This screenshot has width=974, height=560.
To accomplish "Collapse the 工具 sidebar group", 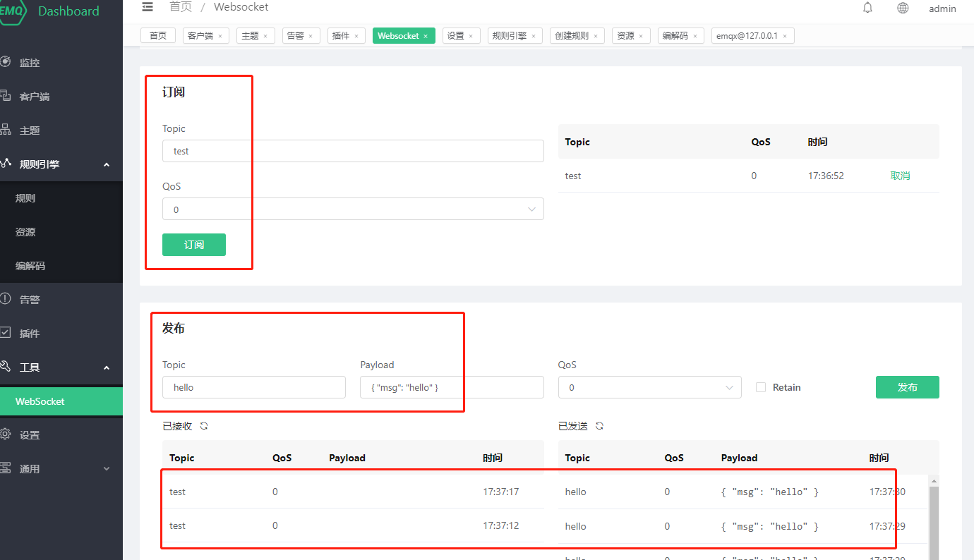I will point(61,367).
